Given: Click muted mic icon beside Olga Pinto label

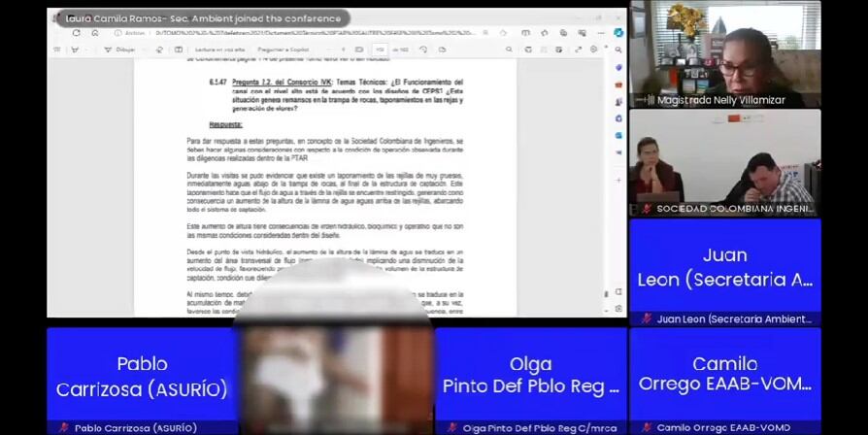Looking at the screenshot, I should click(x=452, y=428).
